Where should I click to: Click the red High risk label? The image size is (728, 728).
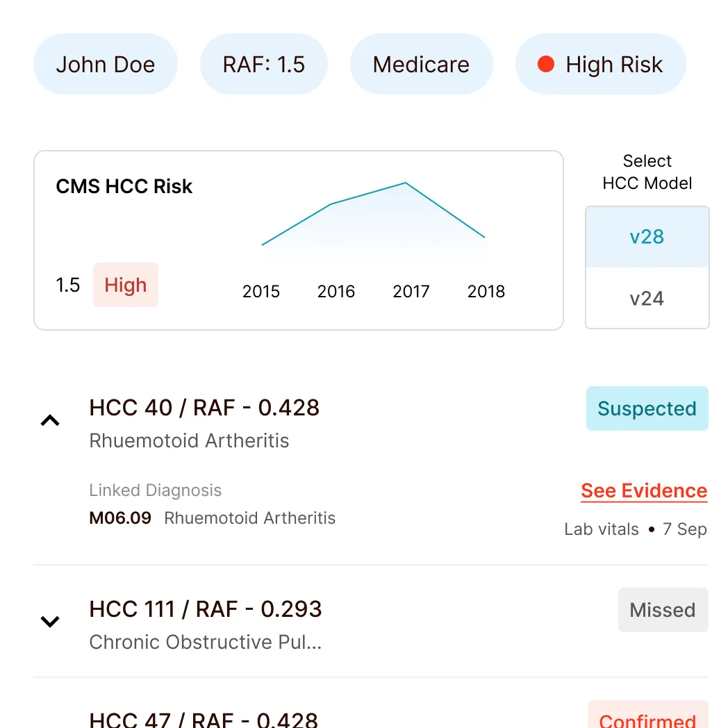pyautogui.click(x=126, y=285)
